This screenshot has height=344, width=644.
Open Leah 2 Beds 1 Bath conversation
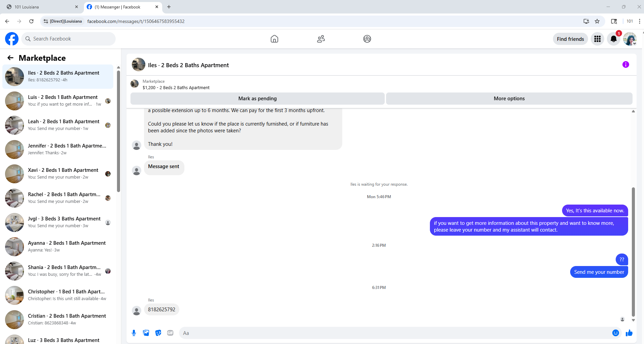[58, 125]
